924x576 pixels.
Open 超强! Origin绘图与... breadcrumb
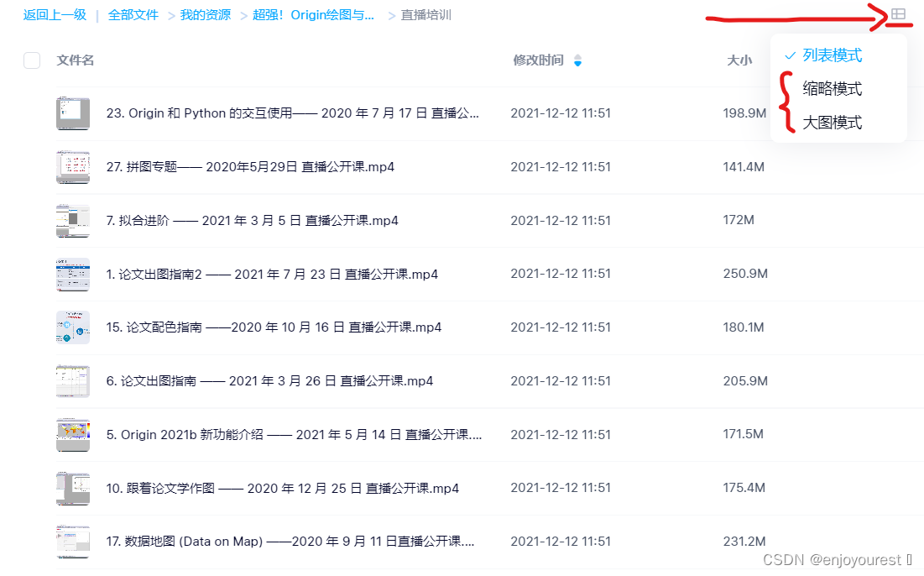point(313,15)
